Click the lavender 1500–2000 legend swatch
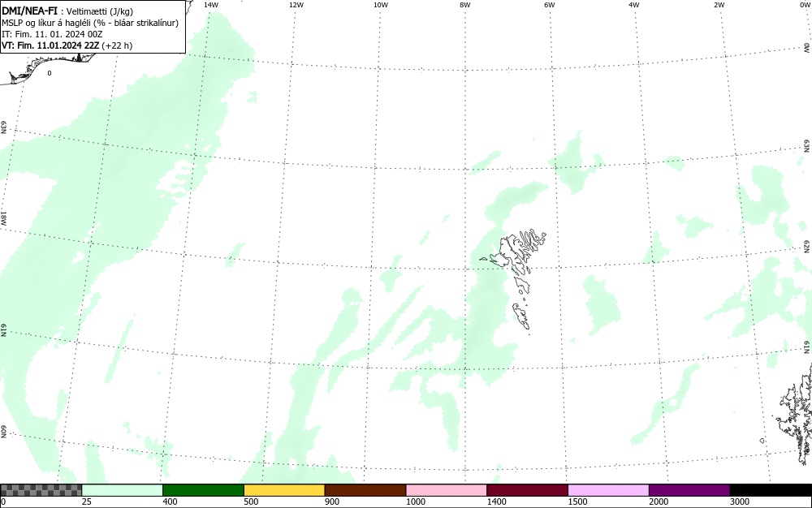This screenshot has height=508, width=812. 608,490
